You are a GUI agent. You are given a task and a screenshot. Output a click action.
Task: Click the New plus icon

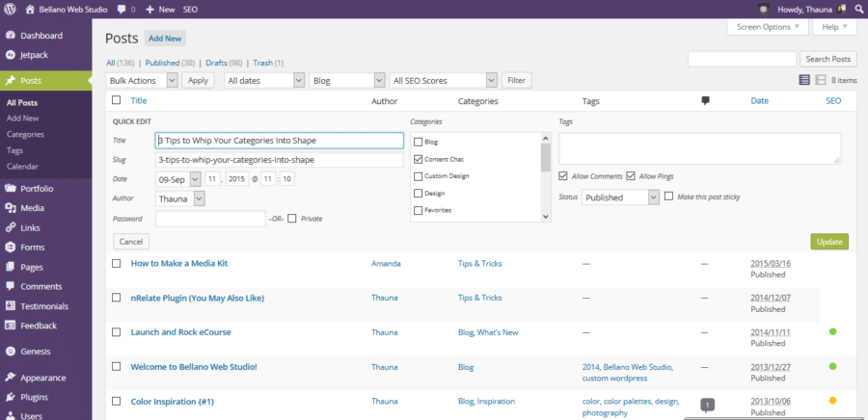click(x=150, y=10)
